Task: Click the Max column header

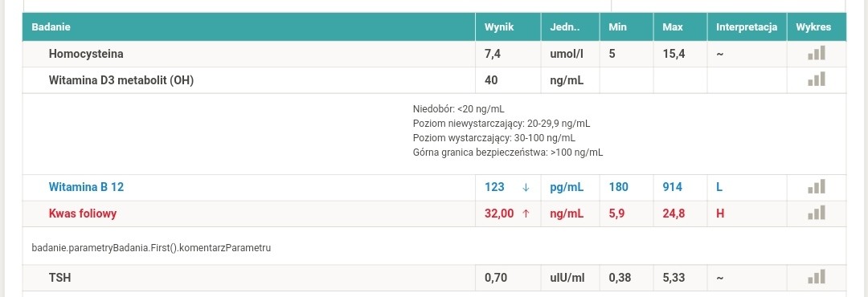Action: [x=673, y=26]
